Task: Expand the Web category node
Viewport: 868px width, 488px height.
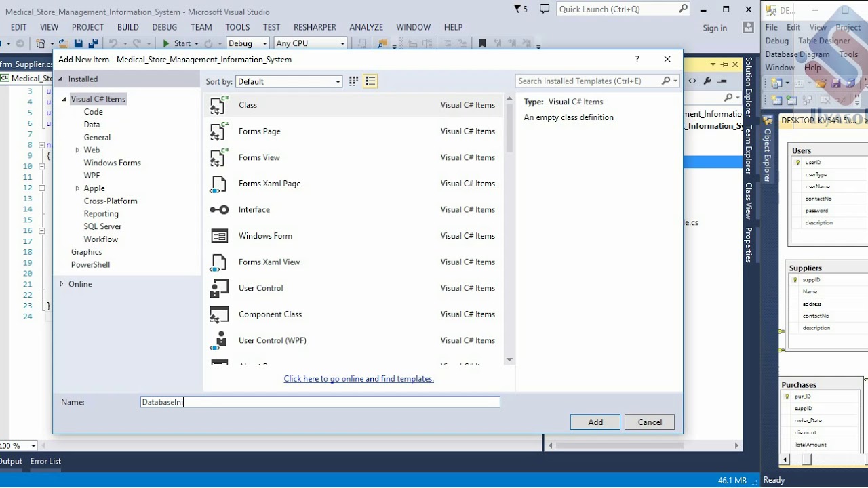Action: pos(77,150)
